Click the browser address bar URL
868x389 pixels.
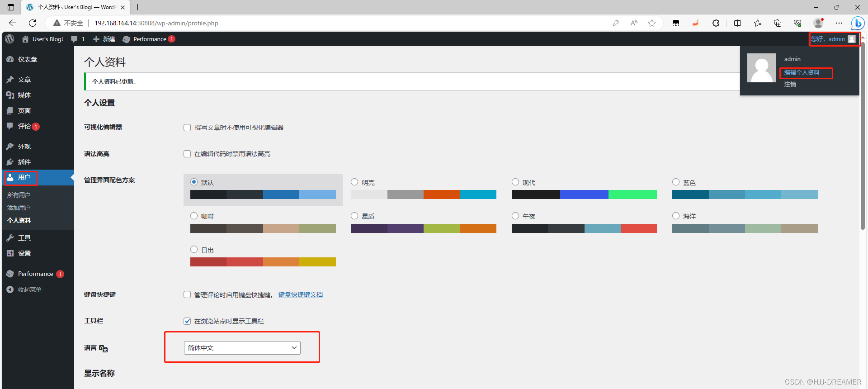click(x=156, y=23)
